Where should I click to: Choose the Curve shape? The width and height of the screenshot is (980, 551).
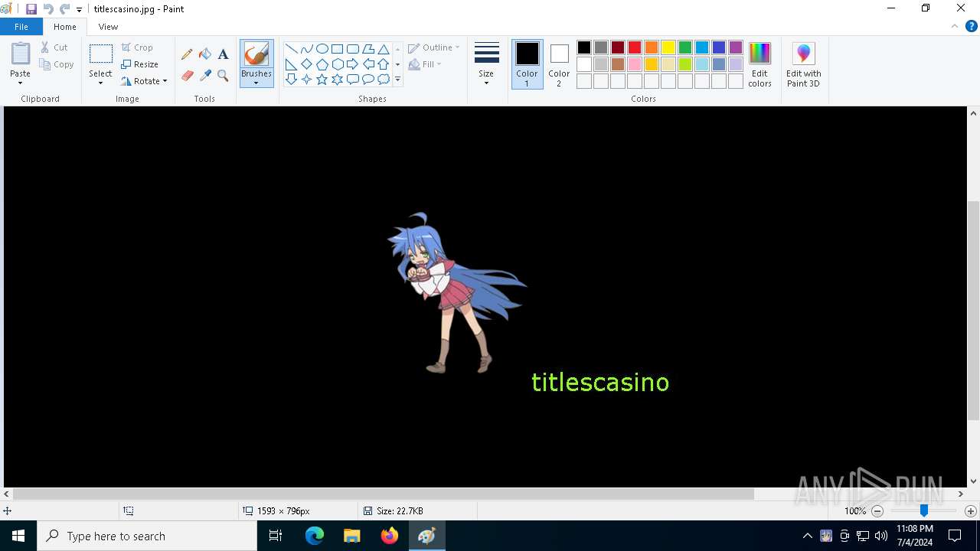pyautogui.click(x=307, y=49)
